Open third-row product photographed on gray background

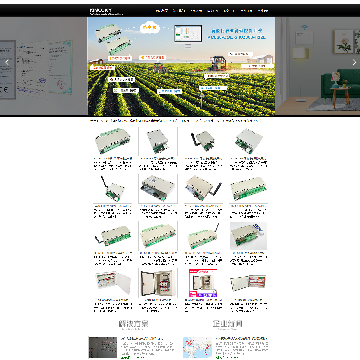(248, 236)
